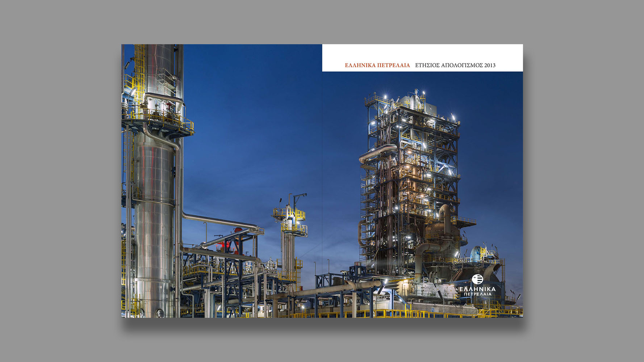Click the round Hellenic Petroleum logo emblem
644x362 pixels.
point(477,279)
